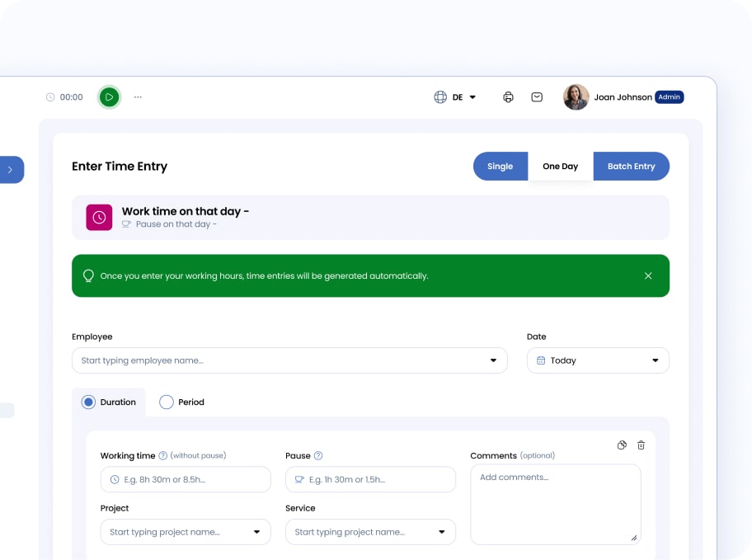Select the One Day tab

(560, 167)
